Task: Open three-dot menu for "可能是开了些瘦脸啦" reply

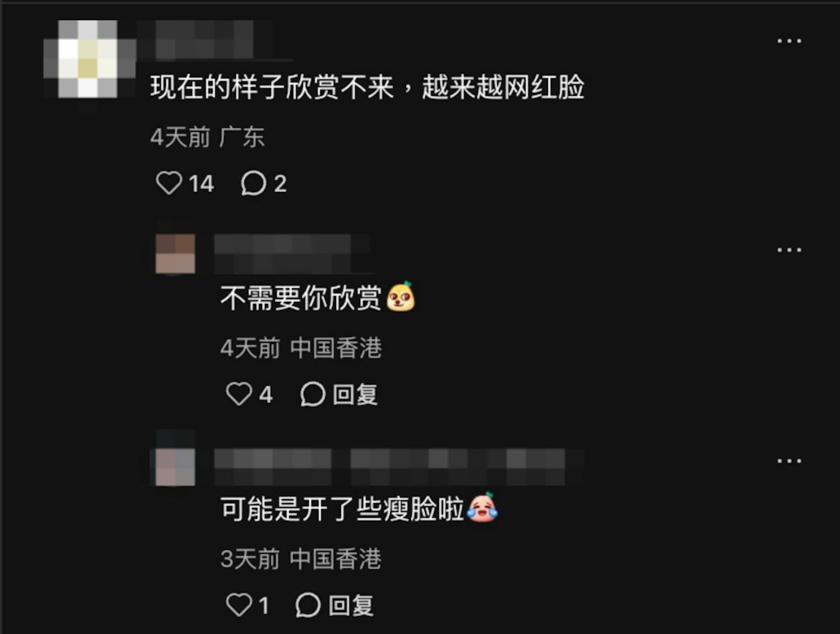Action: (789, 461)
